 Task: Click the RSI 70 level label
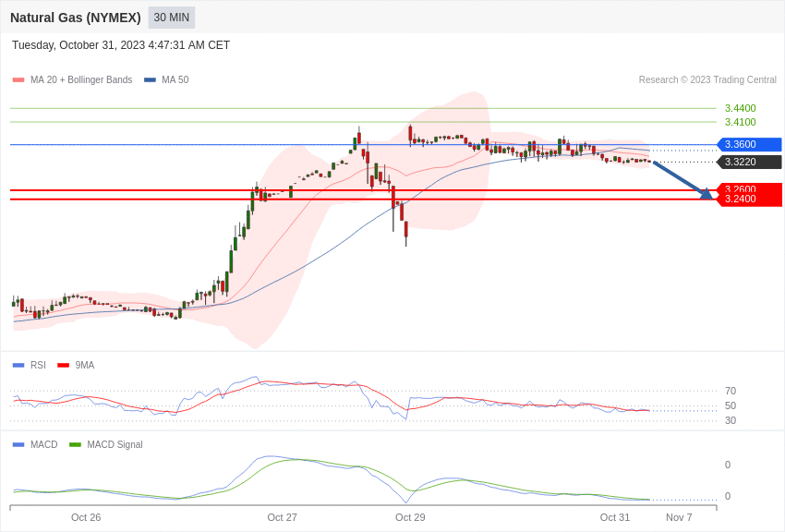731,391
